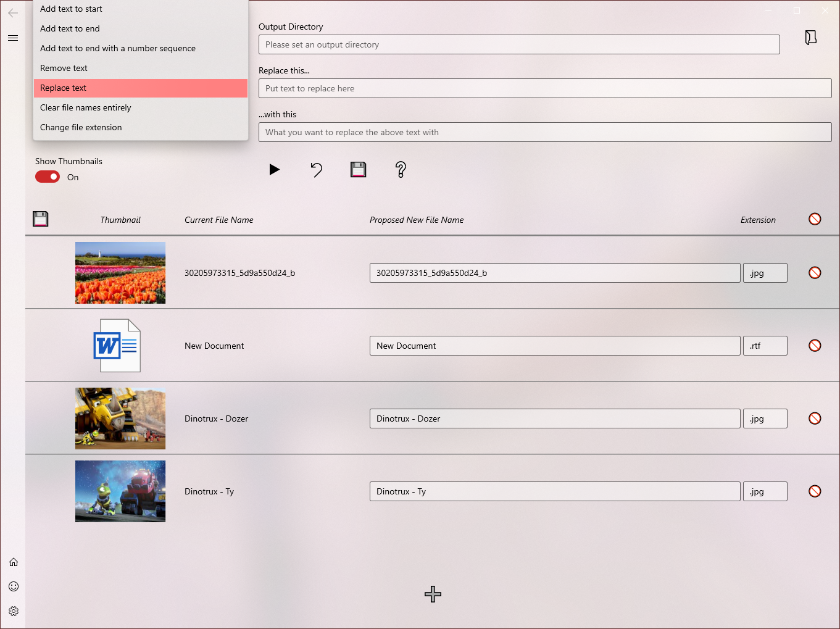The height and width of the screenshot is (629, 840).
Task: Add more files using the plus icon
Action: click(x=433, y=594)
